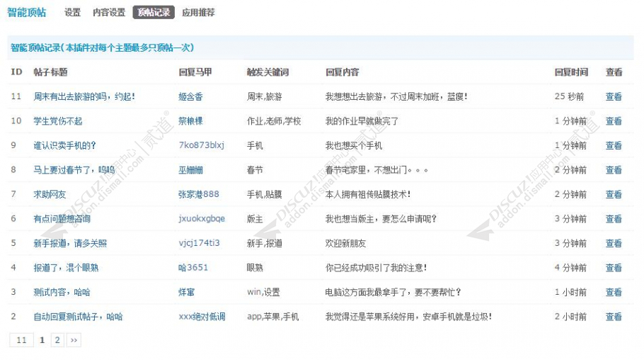Click keyword cell 新手,报道
Viewport: 644px width, 360px height.
264,243
